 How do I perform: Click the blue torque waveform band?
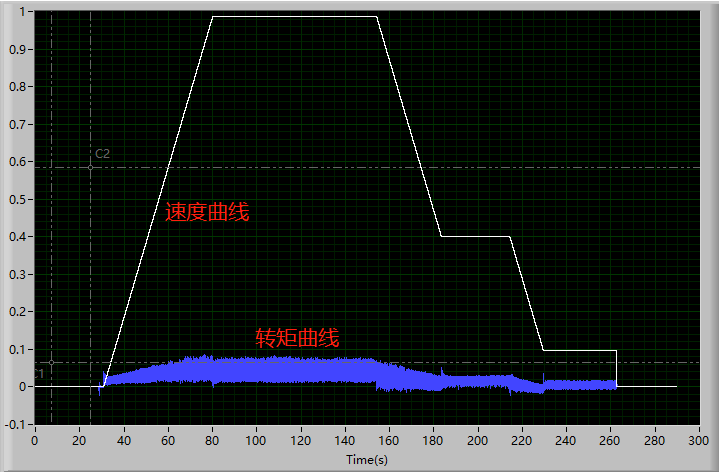(x=250, y=371)
